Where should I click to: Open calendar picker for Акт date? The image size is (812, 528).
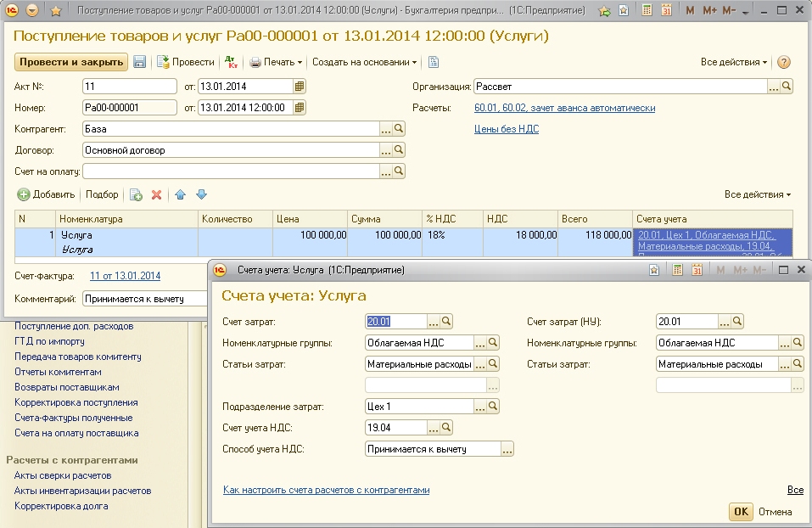(x=300, y=87)
